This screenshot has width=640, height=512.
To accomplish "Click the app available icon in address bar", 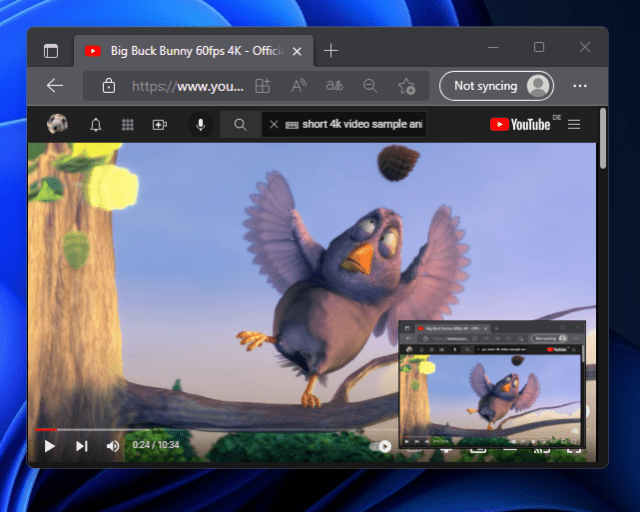I will pyautogui.click(x=262, y=86).
